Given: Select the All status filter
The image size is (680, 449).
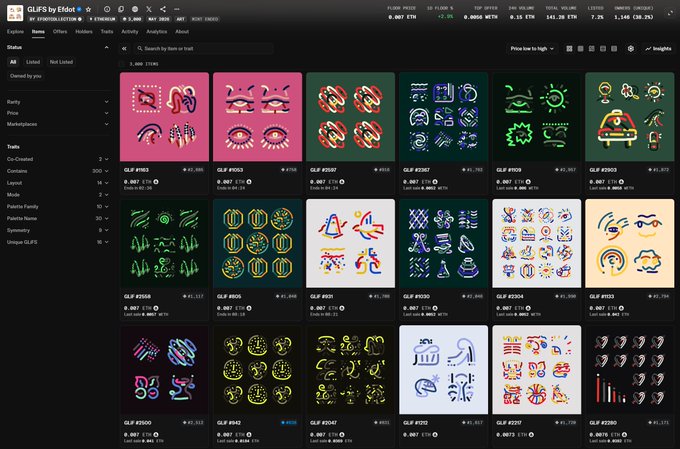Looking at the screenshot, I should pyautogui.click(x=13, y=62).
